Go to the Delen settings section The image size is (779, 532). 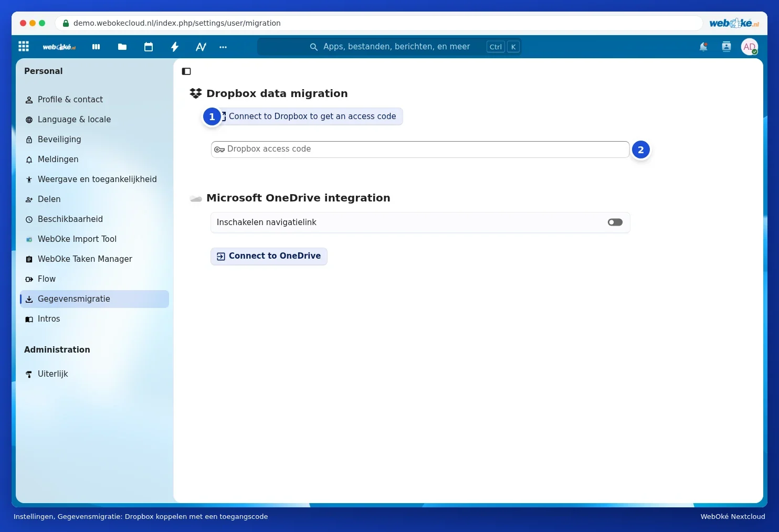94,199
